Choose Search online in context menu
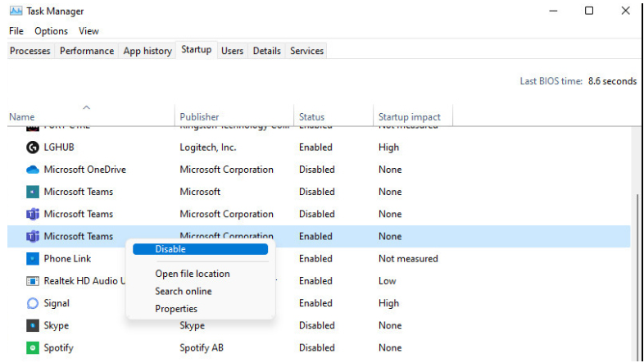Viewport: 644px width, 363px height. click(x=184, y=291)
